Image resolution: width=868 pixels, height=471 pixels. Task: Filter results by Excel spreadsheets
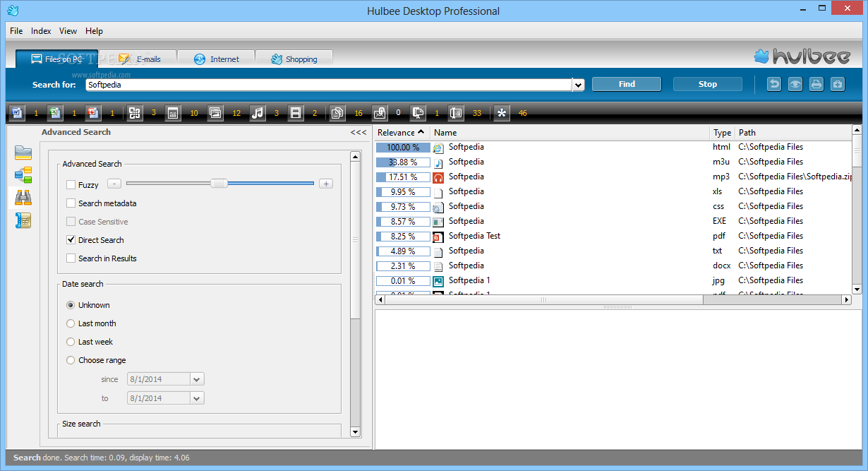pyautogui.click(x=55, y=112)
